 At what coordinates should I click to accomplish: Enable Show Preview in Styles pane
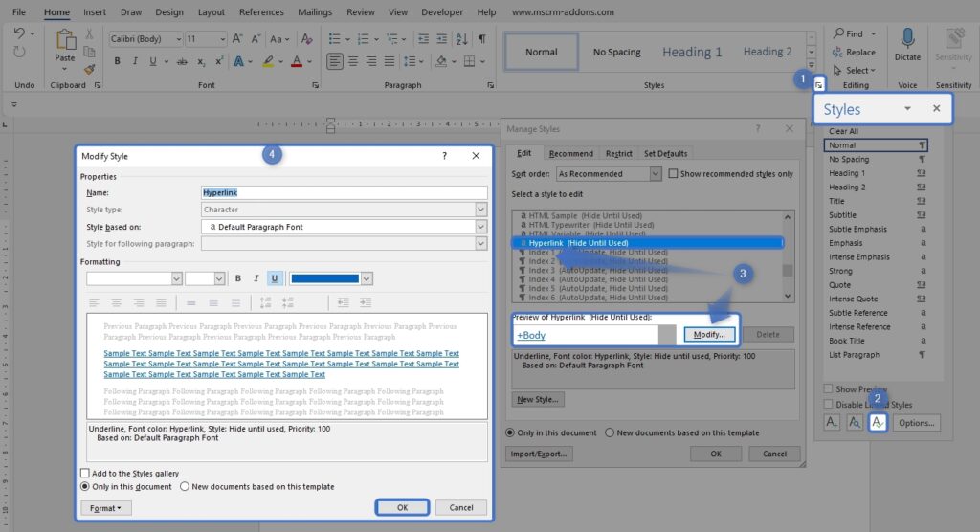(828, 388)
